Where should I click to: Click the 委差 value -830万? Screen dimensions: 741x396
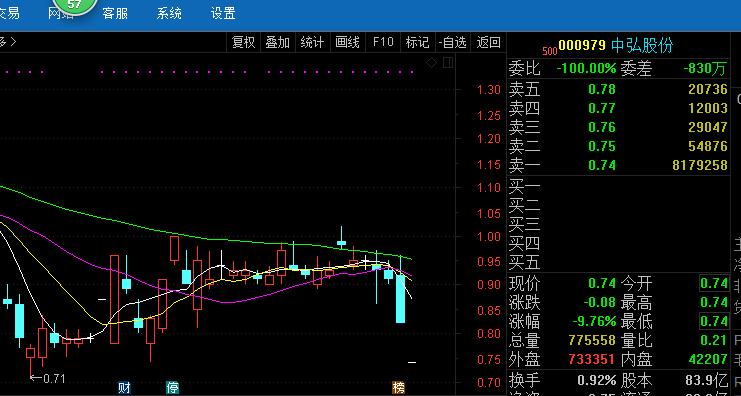click(704, 69)
